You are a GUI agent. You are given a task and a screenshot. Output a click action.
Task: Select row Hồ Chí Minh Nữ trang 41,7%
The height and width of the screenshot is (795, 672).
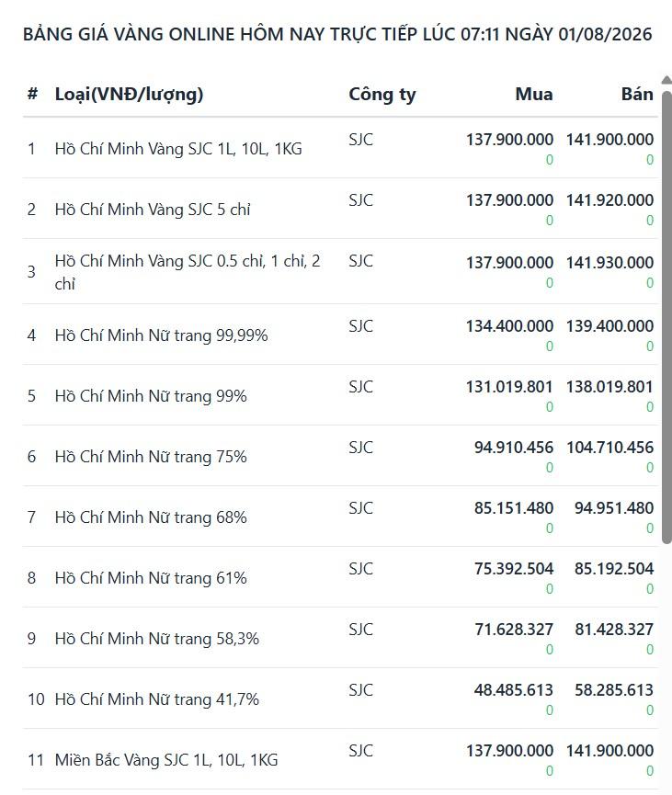click(340, 698)
